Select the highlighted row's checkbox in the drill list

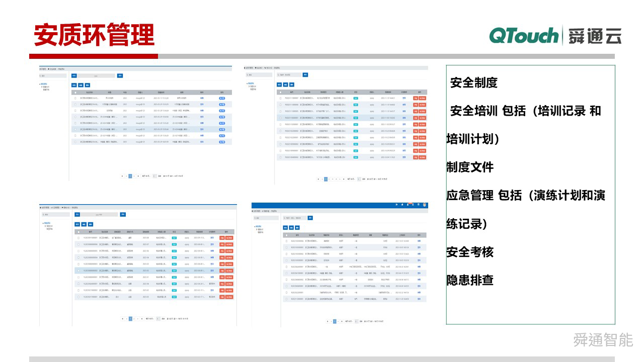tap(78, 270)
